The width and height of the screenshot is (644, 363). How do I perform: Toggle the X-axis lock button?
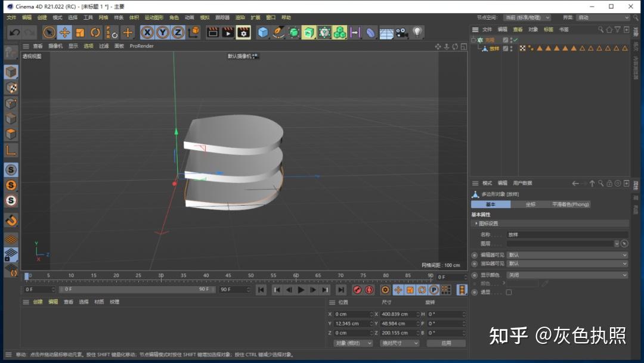pyautogui.click(x=147, y=33)
